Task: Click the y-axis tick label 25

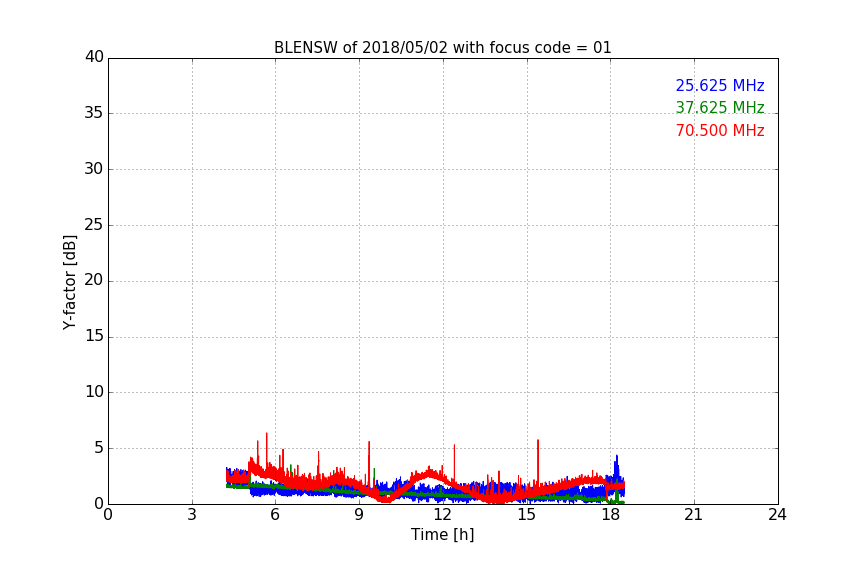Action: pos(94,224)
